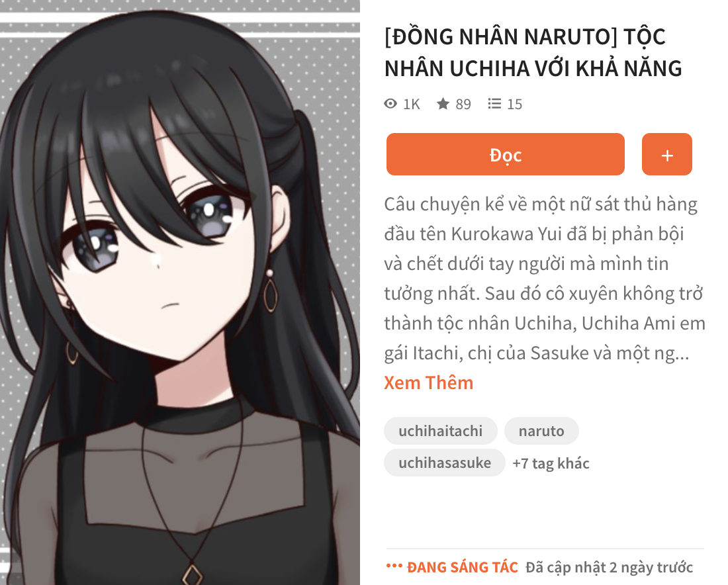Image resolution: width=728 pixels, height=585 pixels.
Task: Click the Đã cập nhật 2 ngày trước text
Action: [x=609, y=567]
